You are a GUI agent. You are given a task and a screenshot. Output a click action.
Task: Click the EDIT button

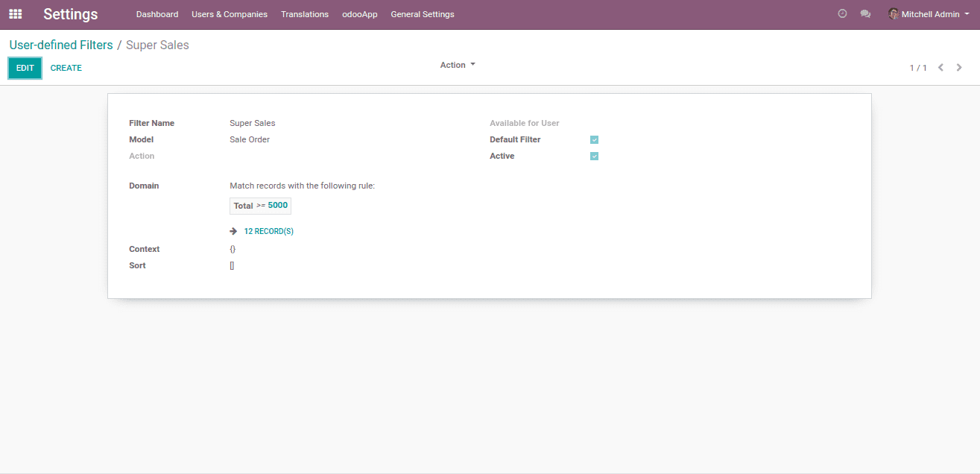pos(25,68)
